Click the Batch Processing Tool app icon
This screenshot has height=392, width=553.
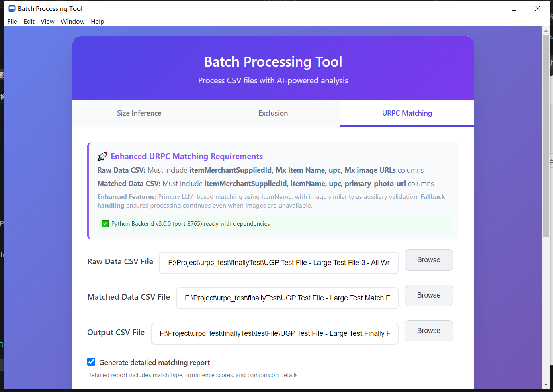pyautogui.click(x=11, y=8)
